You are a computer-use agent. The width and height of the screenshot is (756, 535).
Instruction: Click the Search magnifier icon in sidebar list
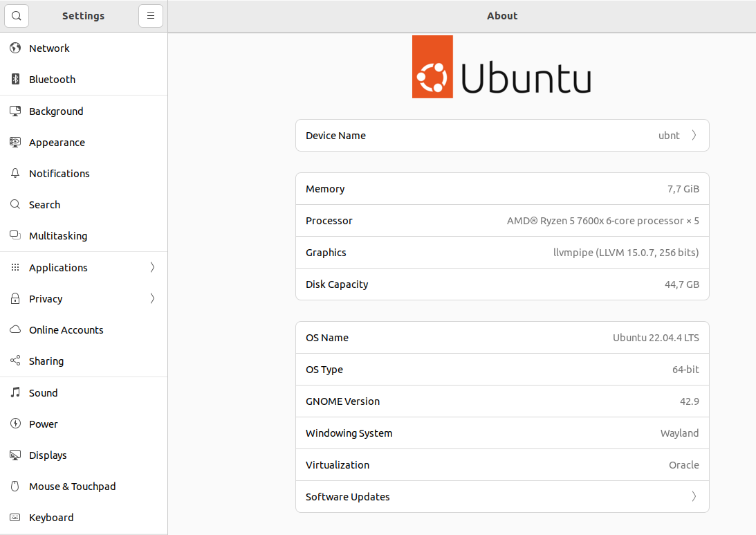(x=15, y=205)
